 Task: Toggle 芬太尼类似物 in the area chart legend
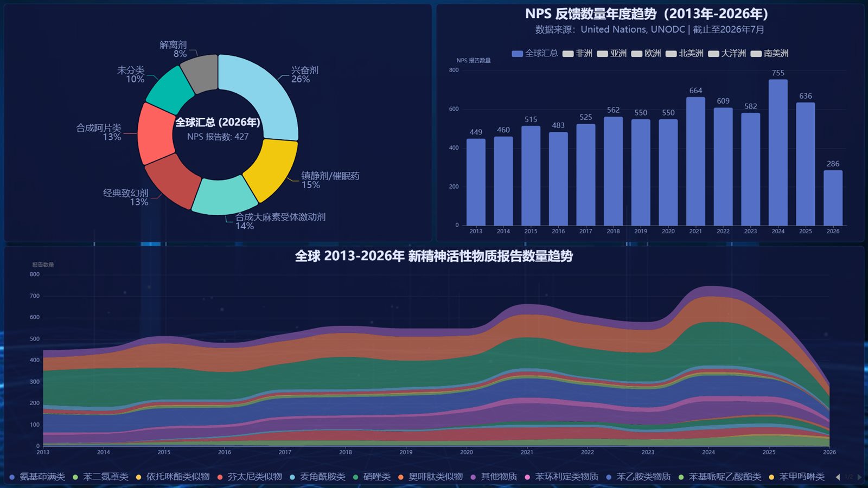point(250,477)
